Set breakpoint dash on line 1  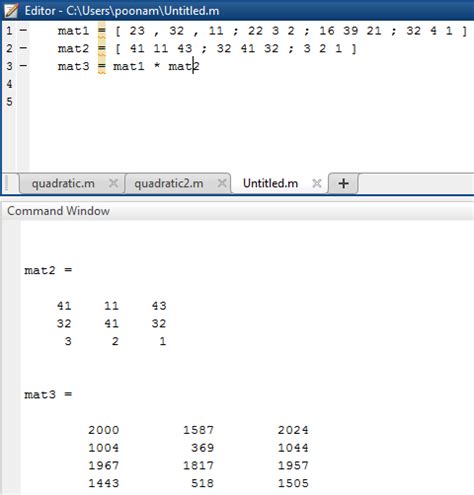click(x=23, y=30)
